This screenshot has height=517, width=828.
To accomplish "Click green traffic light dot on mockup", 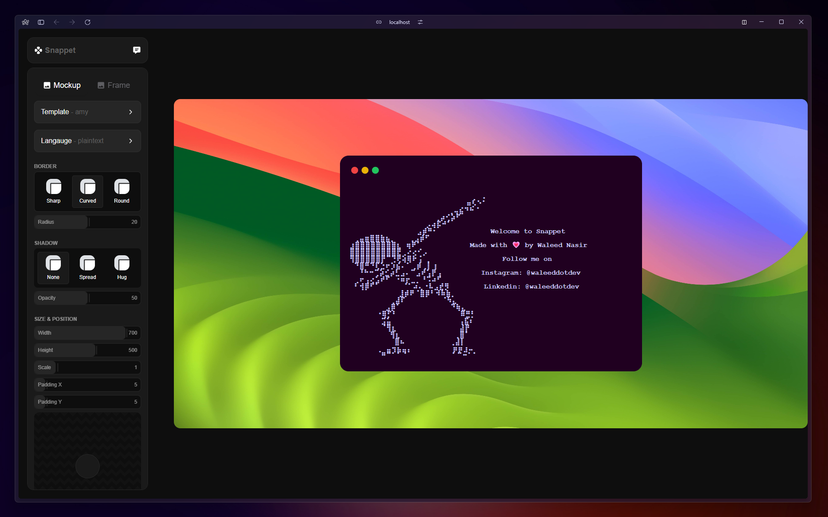I will coord(375,170).
